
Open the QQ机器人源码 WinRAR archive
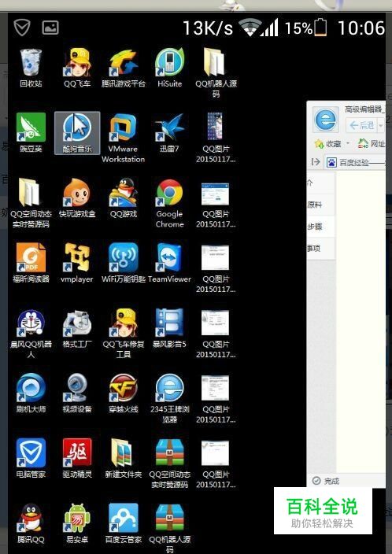coord(170,528)
